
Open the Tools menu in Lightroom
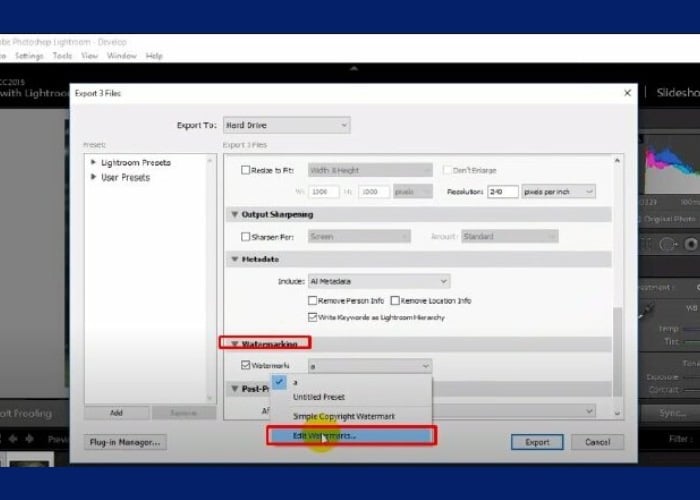click(x=62, y=56)
